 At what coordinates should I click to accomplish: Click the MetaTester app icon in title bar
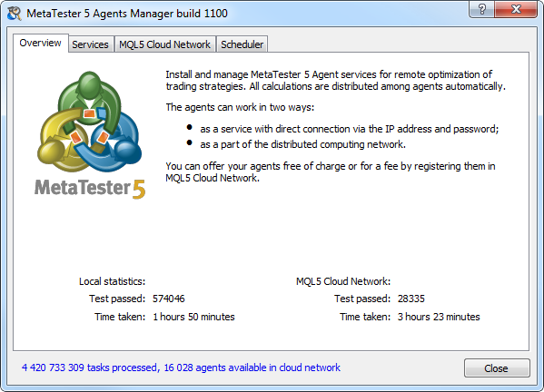(15, 14)
